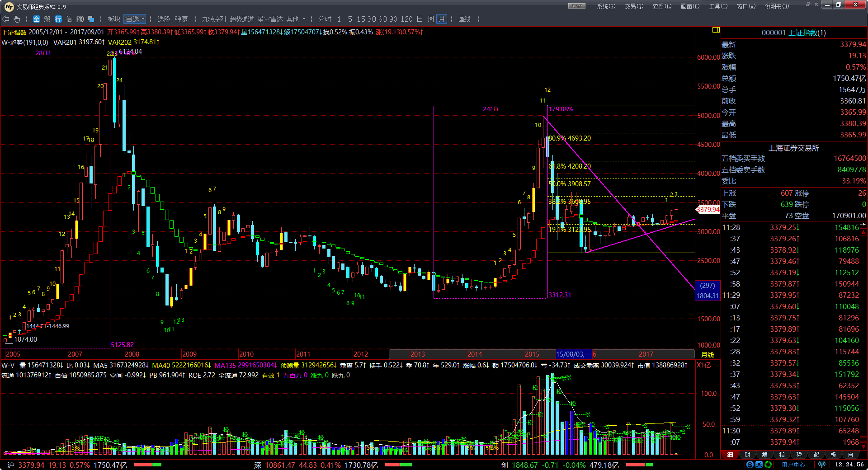Select the hand pointer tool icon
The width and height of the screenshot is (868, 470).
[x=17, y=19]
